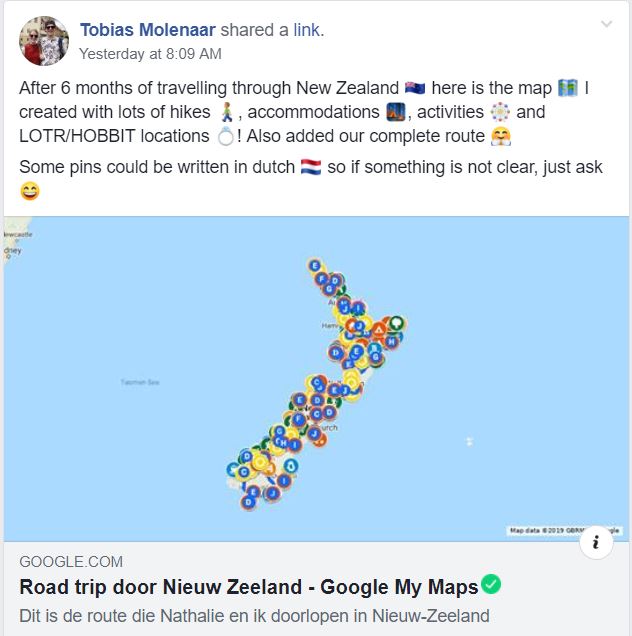Click the map emoji in the post text
Image resolution: width=632 pixels, height=636 pixels.
pos(566,88)
